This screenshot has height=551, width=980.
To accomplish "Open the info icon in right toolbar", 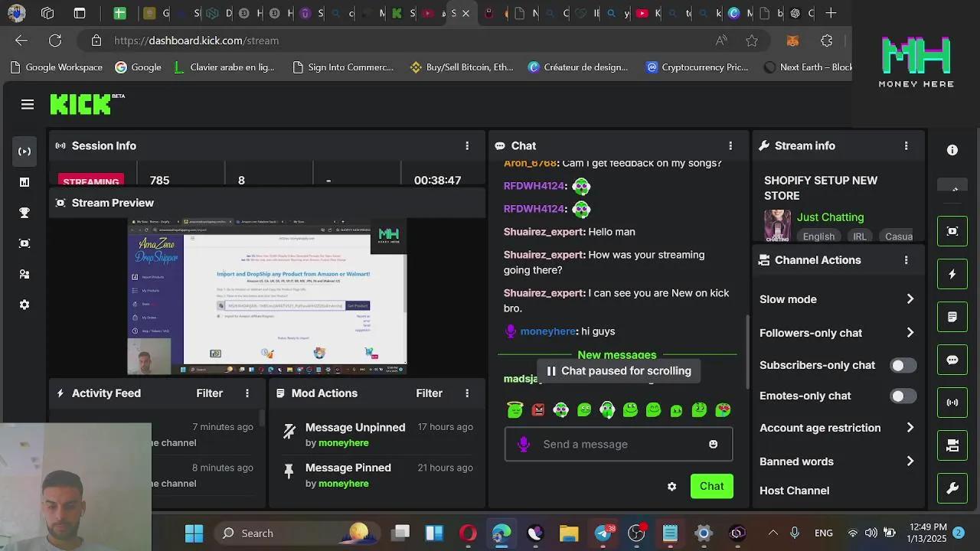I will click(952, 150).
